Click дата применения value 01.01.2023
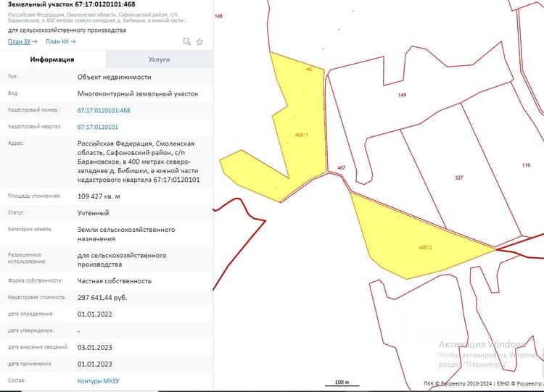The height and width of the screenshot is (392, 544). (95, 364)
